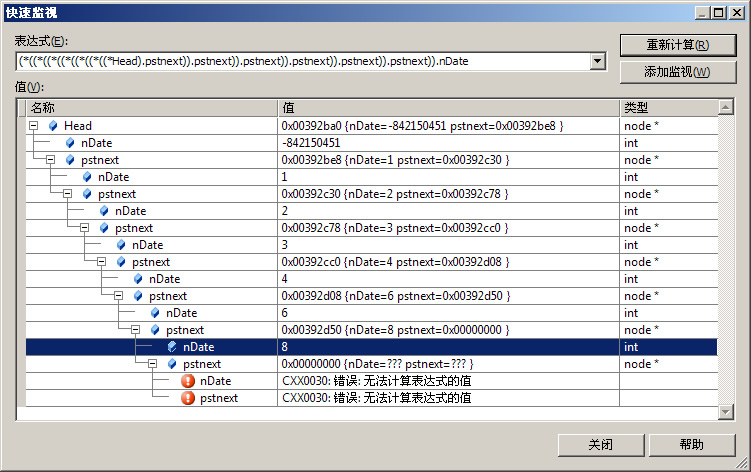The width and height of the screenshot is (751, 472).
Task: Click the red error icon beside nDate
Action: (188, 381)
